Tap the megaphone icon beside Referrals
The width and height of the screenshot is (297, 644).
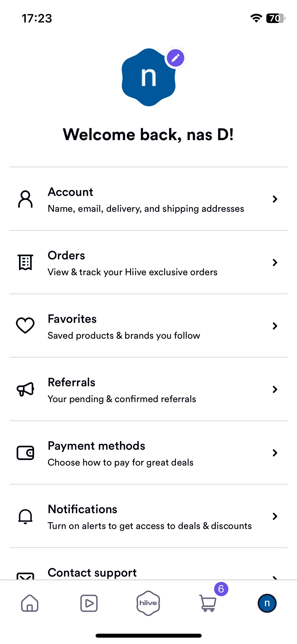tap(25, 389)
